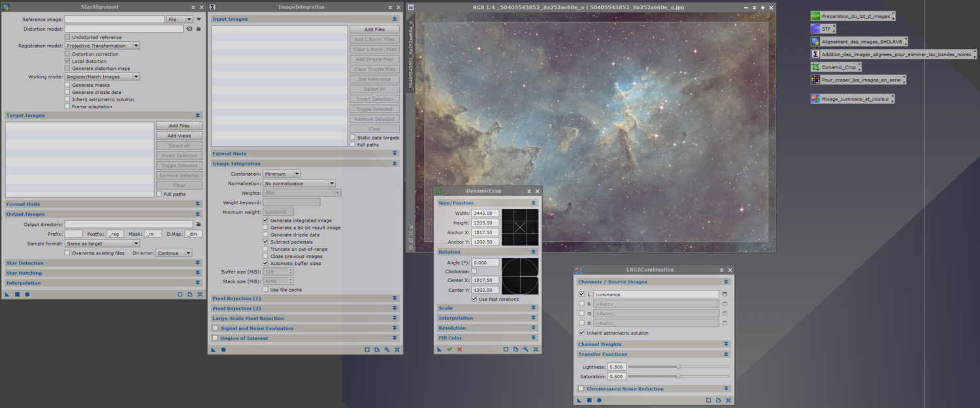Viewport: 980px width, 408px height.
Task: Click the Saturation slider handle
Action: click(x=678, y=376)
